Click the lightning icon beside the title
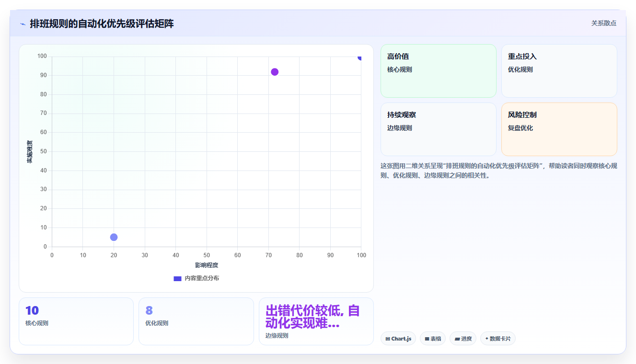636x364 pixels. 23,23
